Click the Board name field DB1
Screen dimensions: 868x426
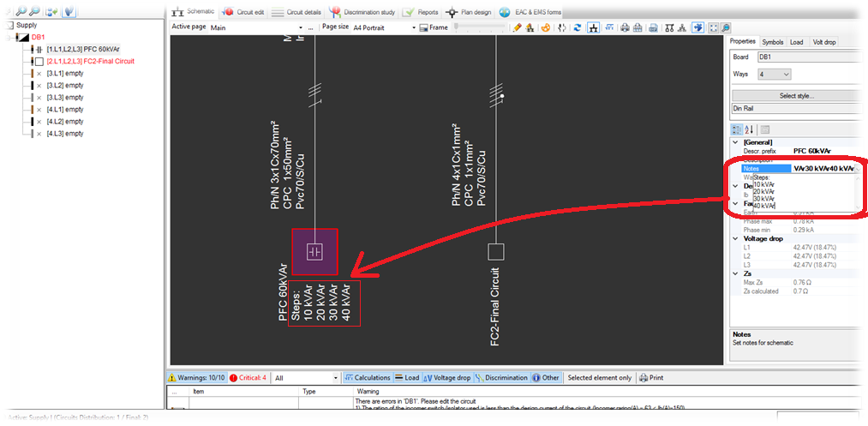(x=811, y=57)
